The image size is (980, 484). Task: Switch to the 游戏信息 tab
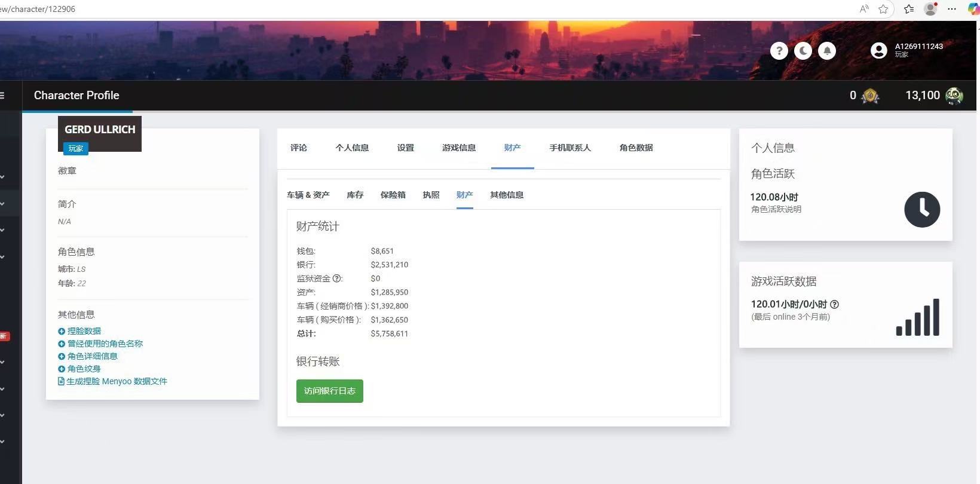[x=459, y=148]
